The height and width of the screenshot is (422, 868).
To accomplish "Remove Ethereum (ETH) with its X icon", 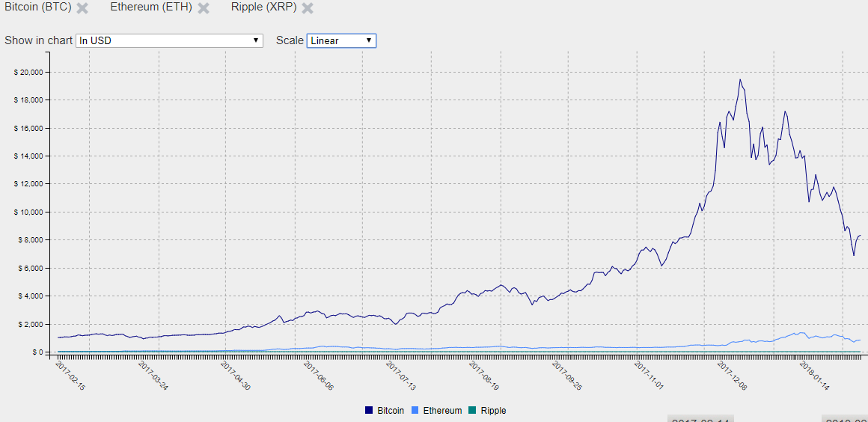I will (x=204, y=8).
